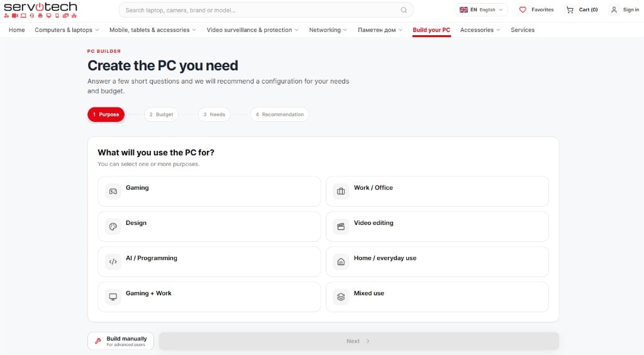The image size is (644, 355).
Task: Click "What will you use the PC for?" text
Action: pos(156,153)
